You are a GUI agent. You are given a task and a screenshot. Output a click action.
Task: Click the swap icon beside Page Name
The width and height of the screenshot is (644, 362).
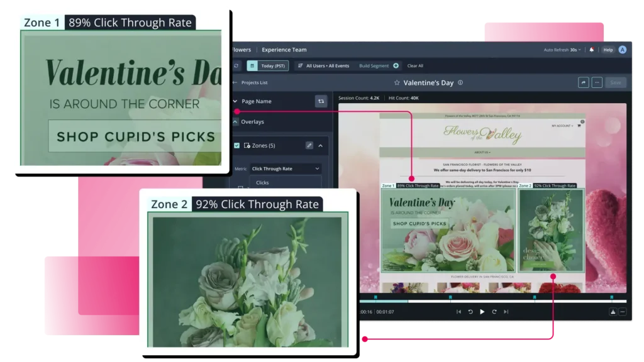321,101
